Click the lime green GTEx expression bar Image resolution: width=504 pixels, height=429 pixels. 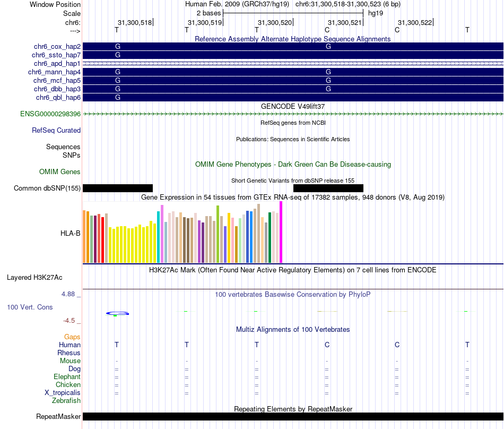[218, 235]
